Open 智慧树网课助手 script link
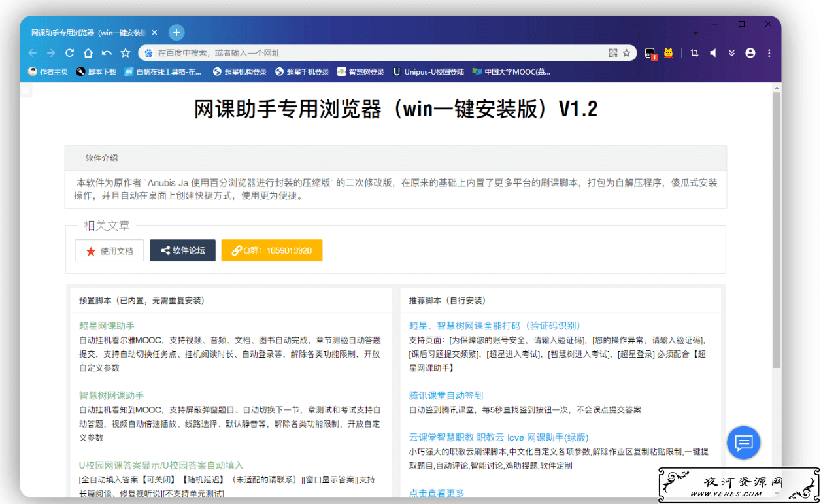 pos(111,395)
